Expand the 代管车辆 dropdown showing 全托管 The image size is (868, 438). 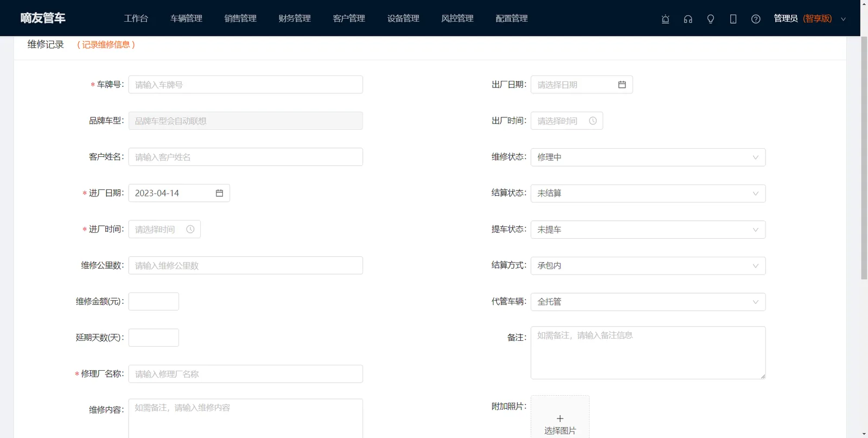(x=648, y=302)
